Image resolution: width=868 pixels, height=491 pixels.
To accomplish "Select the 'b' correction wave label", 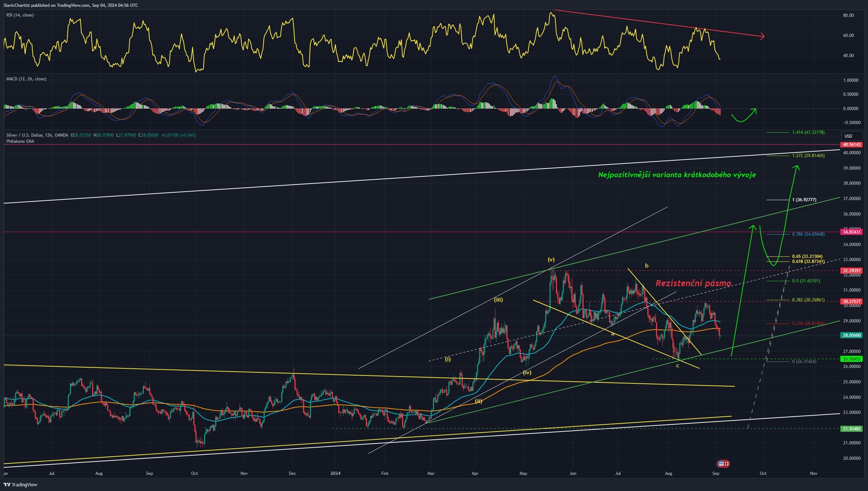I will click(647, 266).
